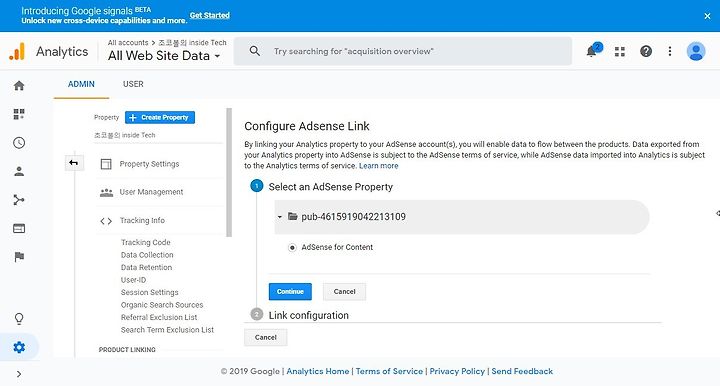The width and height of the screenshot is (720, 386).
Task: Click the property column scrollbar
Action: click(x=229, y=173)
